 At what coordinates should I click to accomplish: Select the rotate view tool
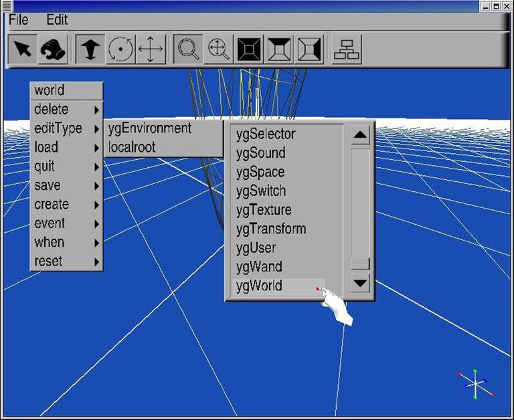[120, 49]
